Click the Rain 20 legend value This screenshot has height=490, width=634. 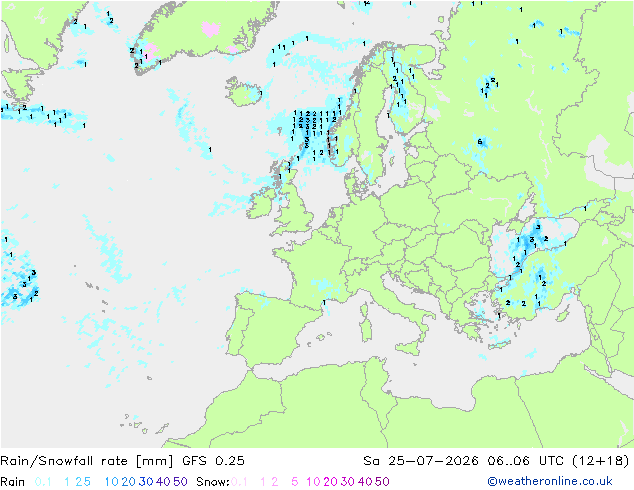[x=128, y=482]
